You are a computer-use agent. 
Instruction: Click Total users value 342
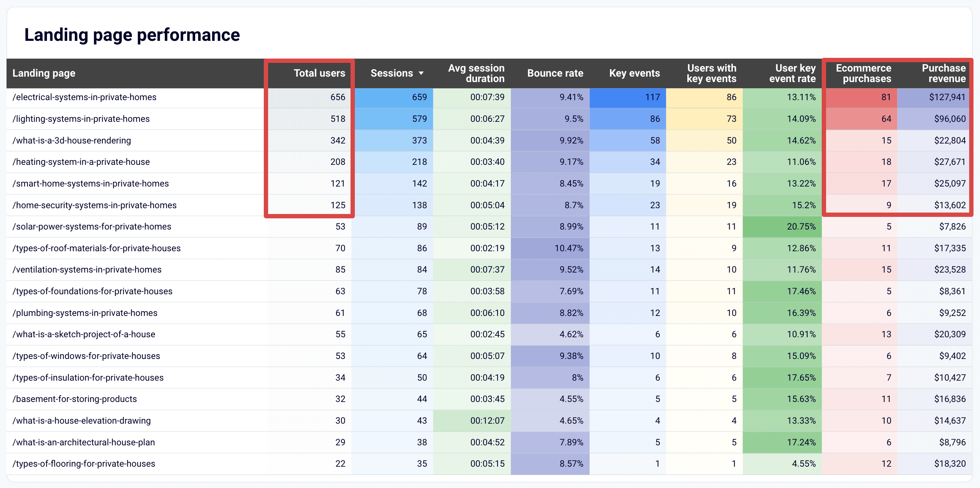point(338,141)
